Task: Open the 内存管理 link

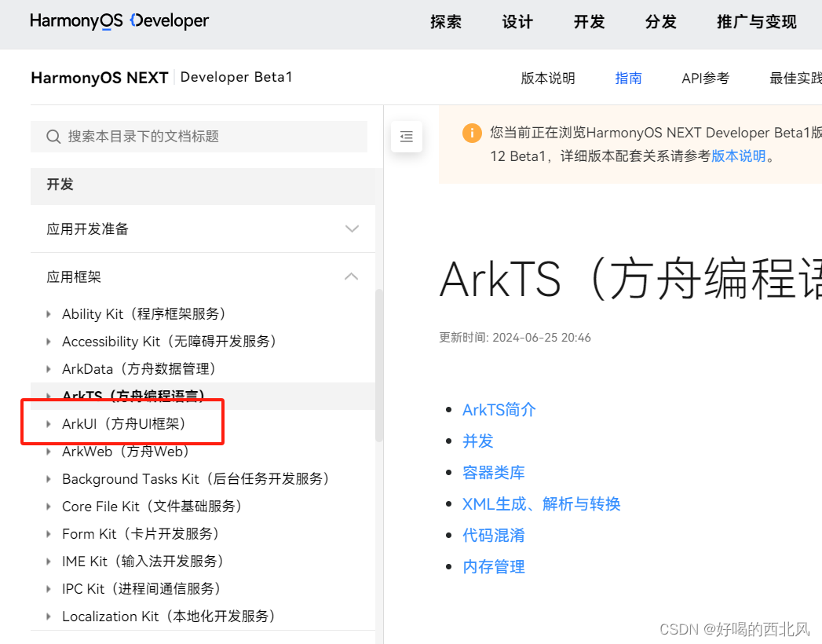Action: coord(494,567)
